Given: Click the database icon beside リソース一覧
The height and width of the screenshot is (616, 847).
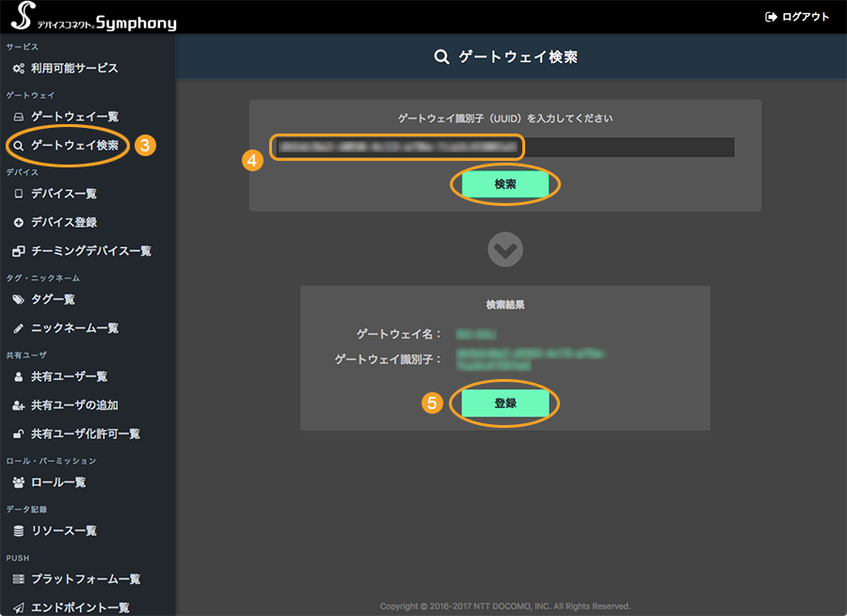Looking at the screenshot, I should [19, 531].
